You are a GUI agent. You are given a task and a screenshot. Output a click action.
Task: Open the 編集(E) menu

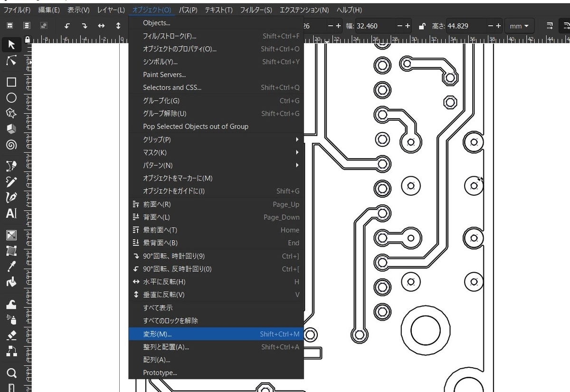coord(49,10)
